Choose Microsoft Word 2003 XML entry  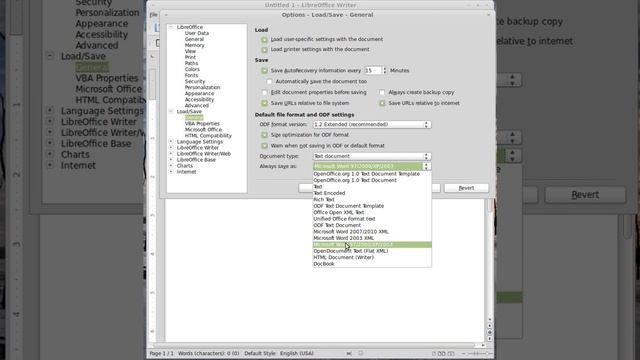pos(372,238)
